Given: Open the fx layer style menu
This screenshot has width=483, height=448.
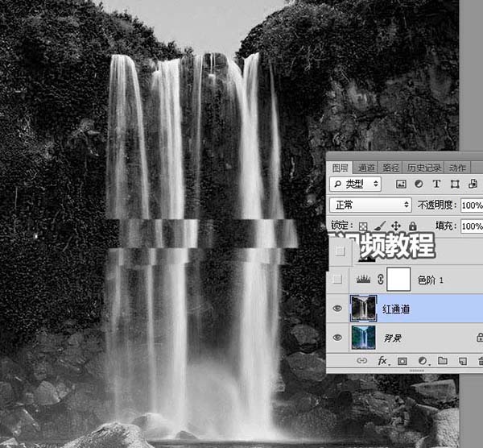Looking at the screenshot, I should click(383, 360).
